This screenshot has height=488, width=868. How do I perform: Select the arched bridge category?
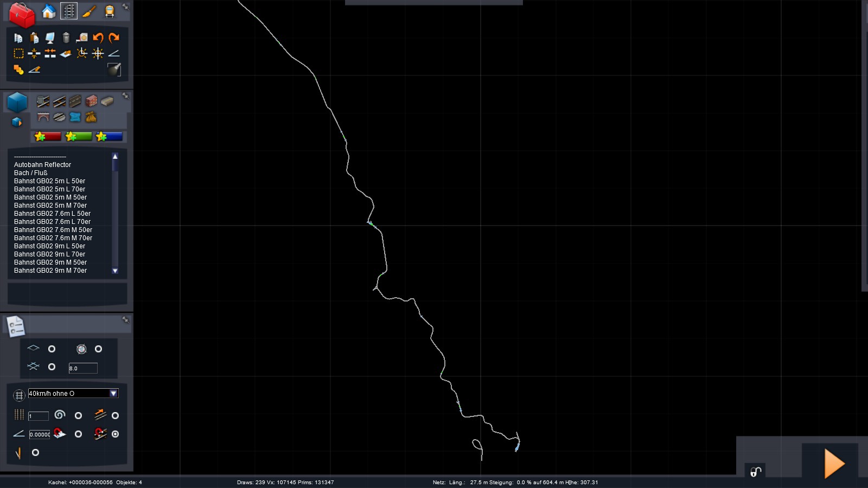(43, 117)
